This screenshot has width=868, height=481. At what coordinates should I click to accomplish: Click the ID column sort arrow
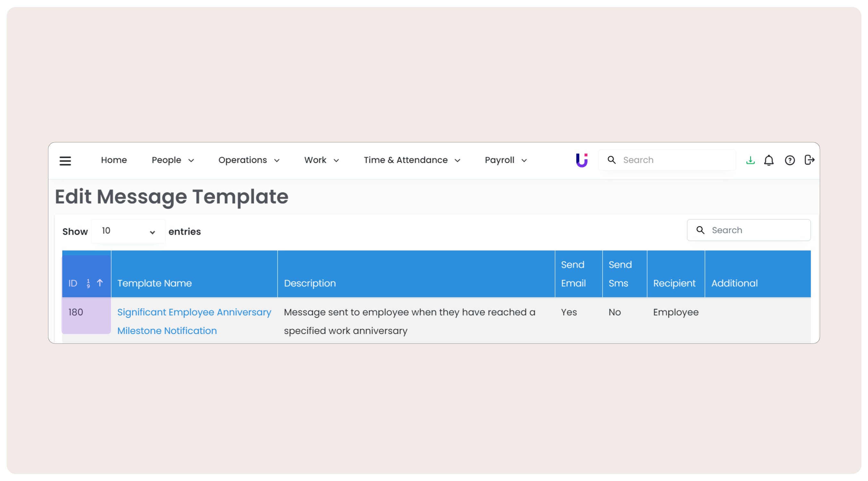click(100, 283)
